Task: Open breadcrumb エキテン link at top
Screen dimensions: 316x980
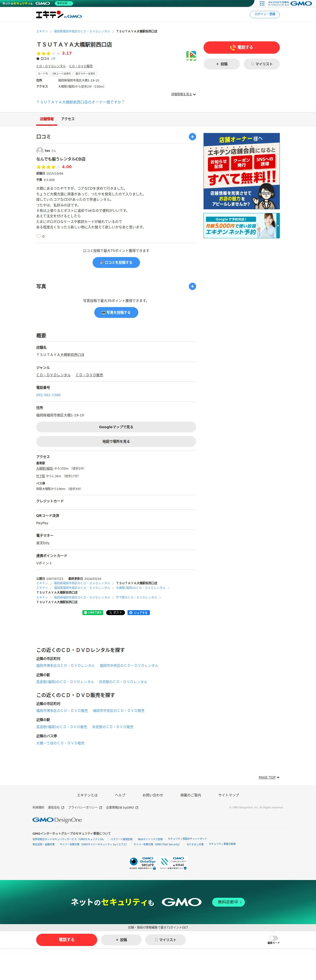Action: tap(42, 31)
